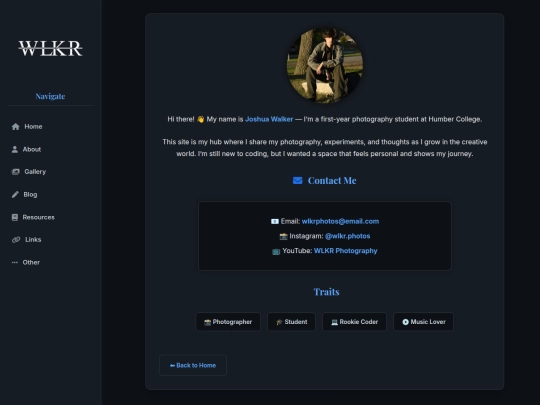Select the Student trait tag
Screen dimensions: 540x405
coord(291,322)
